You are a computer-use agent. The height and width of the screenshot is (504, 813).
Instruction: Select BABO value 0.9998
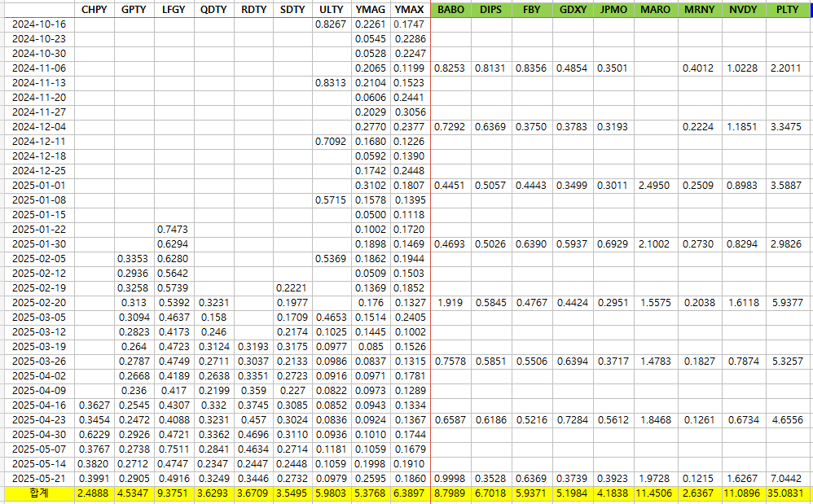coord(450,479)
